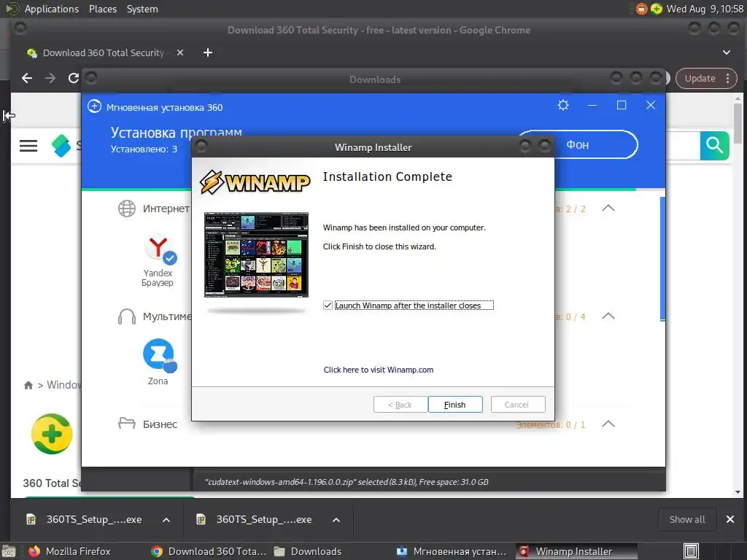Open the System menu
The width and height of the screenshot is (747, 560).
pos(142,9)
